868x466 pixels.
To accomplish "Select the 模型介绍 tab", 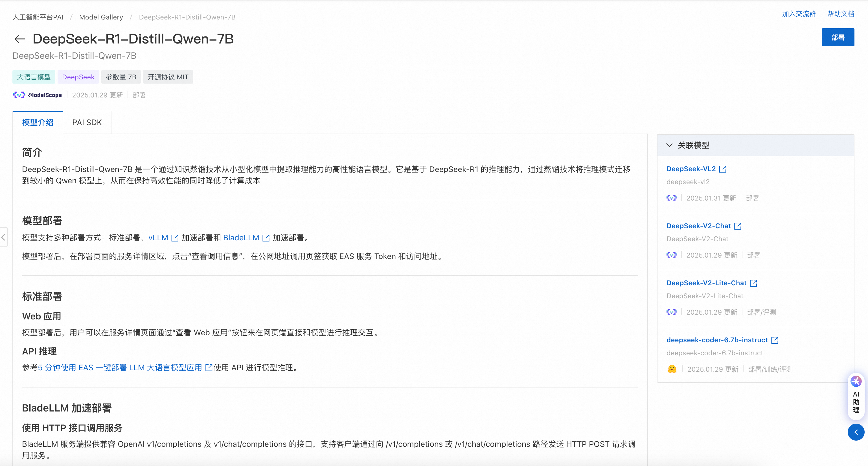I will coord(38,122).
